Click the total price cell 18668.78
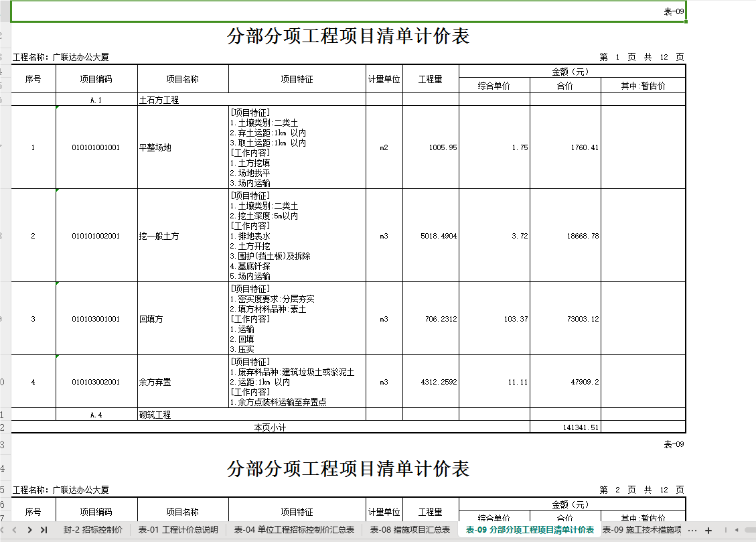This screenshot has width=756, height=542. click(x=565, y=236)
